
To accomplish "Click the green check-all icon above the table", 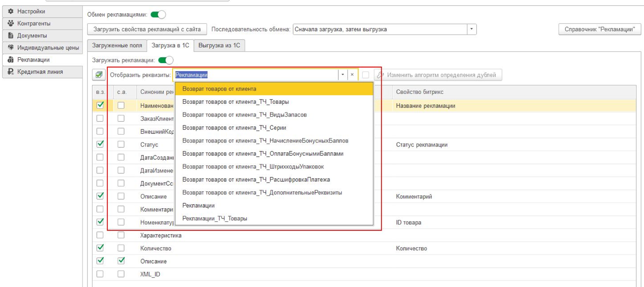I will (x=98, y=75).
